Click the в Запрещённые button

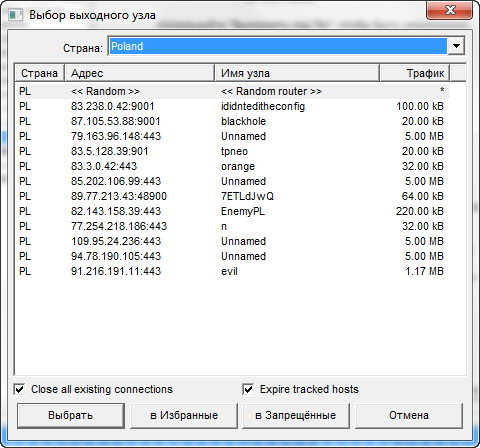pos(296,415)
